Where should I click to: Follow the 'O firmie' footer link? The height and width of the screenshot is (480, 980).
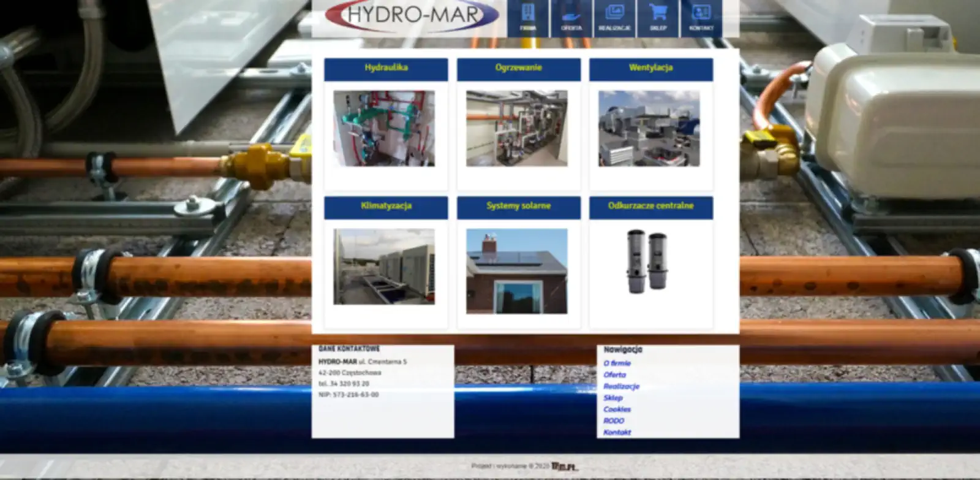click(x=617, y=364)
